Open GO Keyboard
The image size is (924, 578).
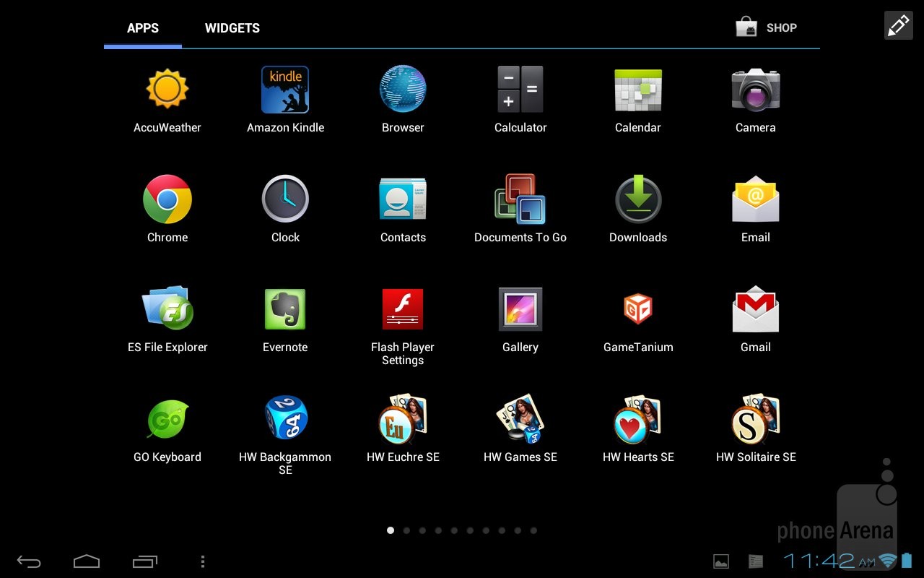point(167,419)
